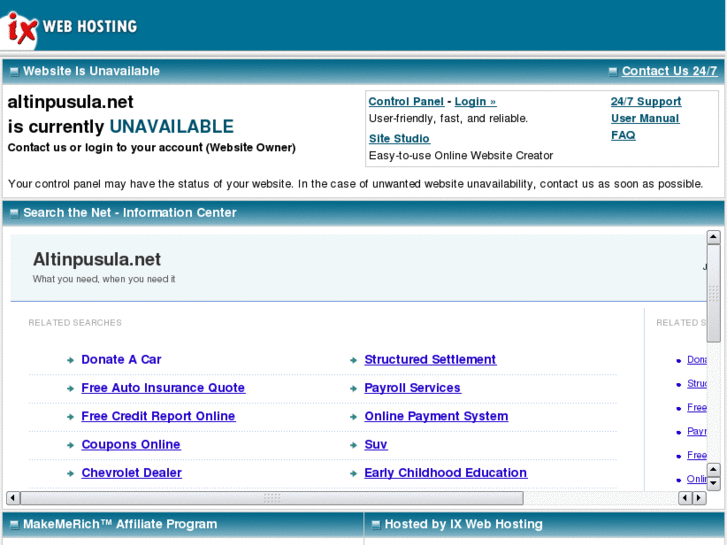Open Early Childhood Education link
This screenshot has width=727, height=545.
coord(446,473)
